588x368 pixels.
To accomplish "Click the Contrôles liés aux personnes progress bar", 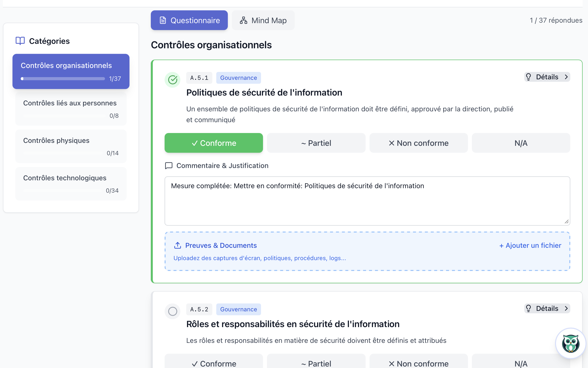I will click(x=65, y=116).
